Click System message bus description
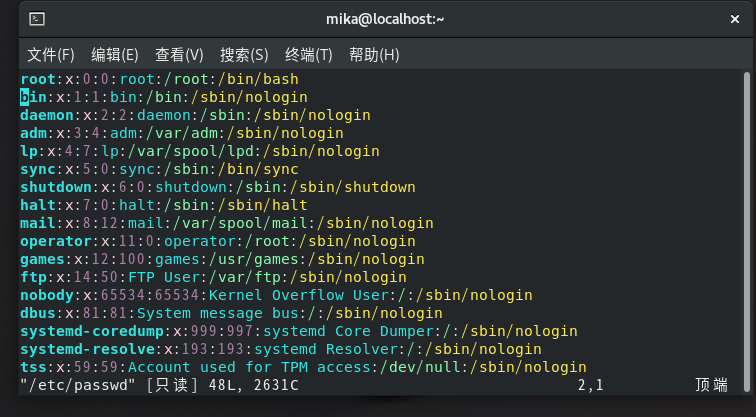This screenshot has height=417, width=756. (218, 313)
